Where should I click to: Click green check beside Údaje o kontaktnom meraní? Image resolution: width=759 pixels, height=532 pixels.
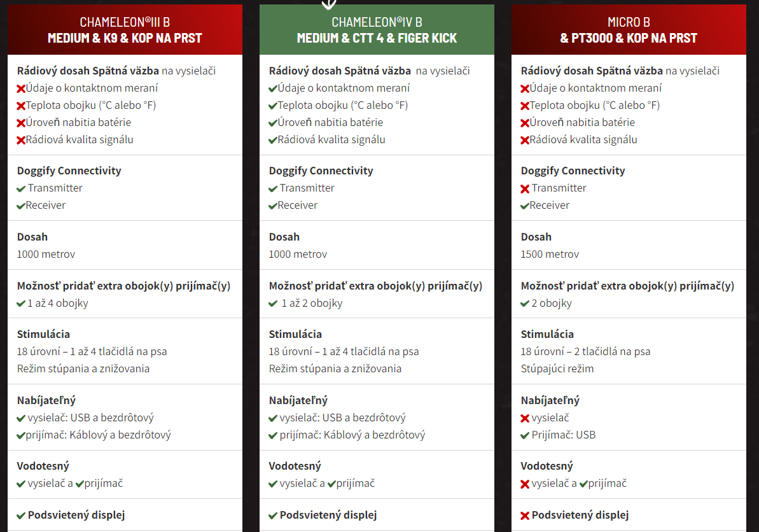pyautogui.click(x=273, y=88)
